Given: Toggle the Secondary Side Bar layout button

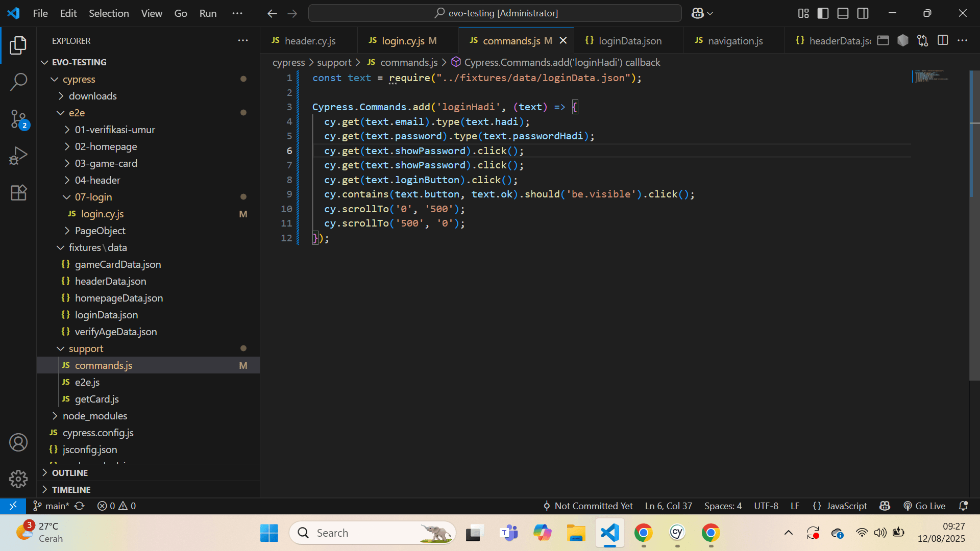Looking at the screenshot, I should click(x=863, y=13).
